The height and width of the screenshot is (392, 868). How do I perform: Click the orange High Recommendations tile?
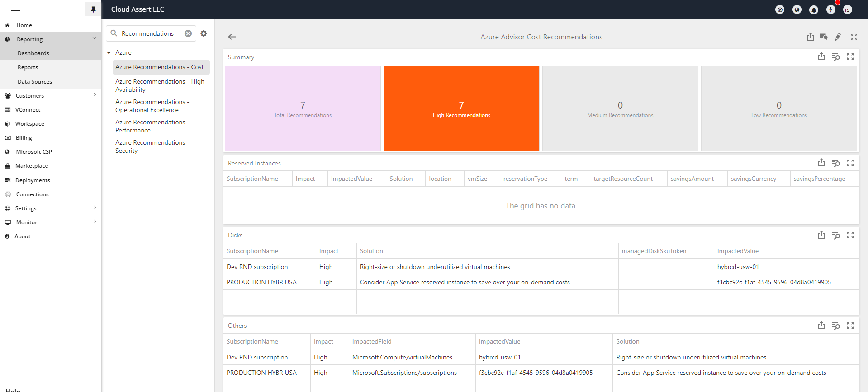[x=461, y=109]
